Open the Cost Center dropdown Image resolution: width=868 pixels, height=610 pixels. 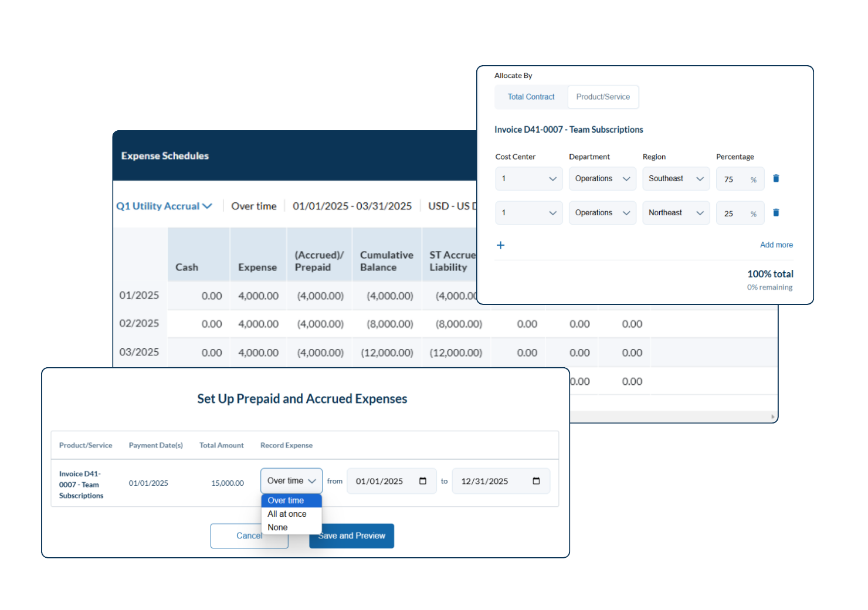point(528,178)
